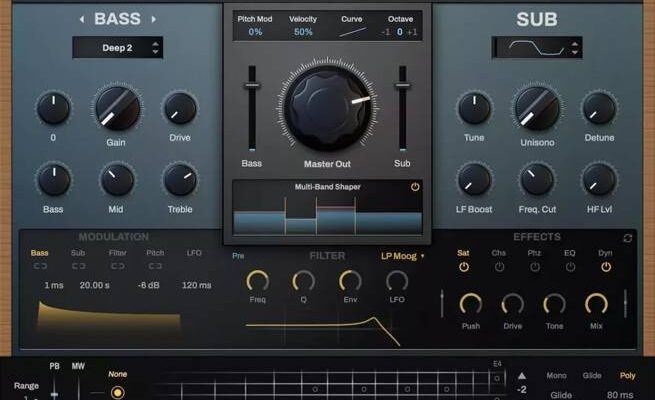Image resolution: width=655 pixels, height=400 pixels.
Task: Click the Push knob in Effects
Action: coord(470,304)
